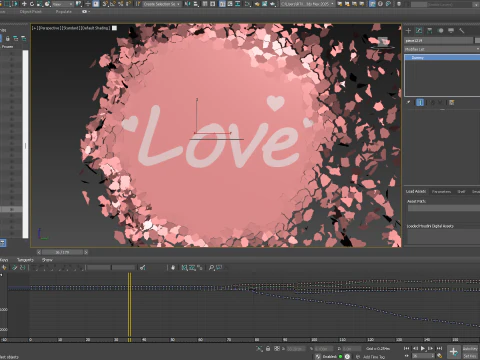
Task: Click the Asset Path input field
Action: pyautogui.click(x=444, y=208)
